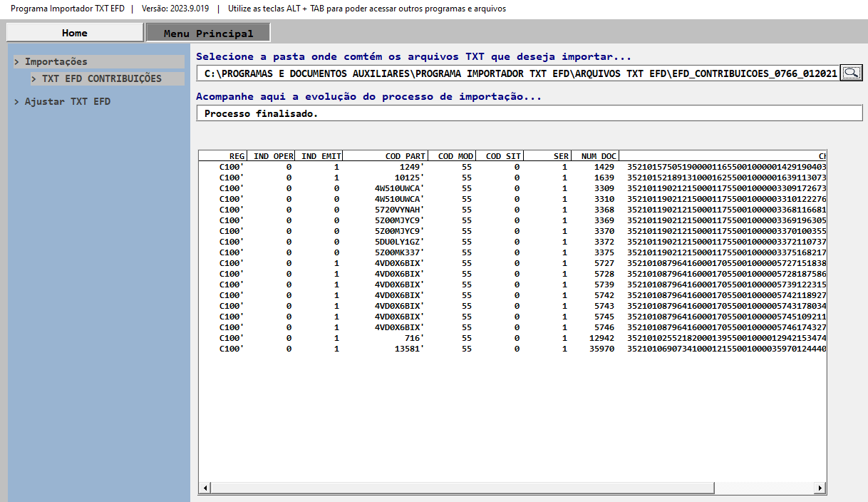Viewport: 868px width, 502px height.
Task: Click COD PART cell 1249'
Action: pos(412,167)
